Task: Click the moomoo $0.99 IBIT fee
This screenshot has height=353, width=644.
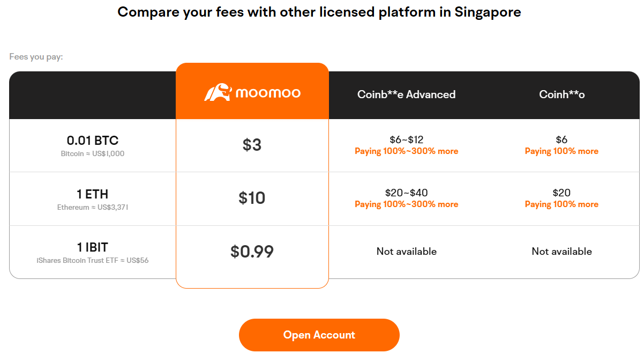Action: tap(252, 252)
